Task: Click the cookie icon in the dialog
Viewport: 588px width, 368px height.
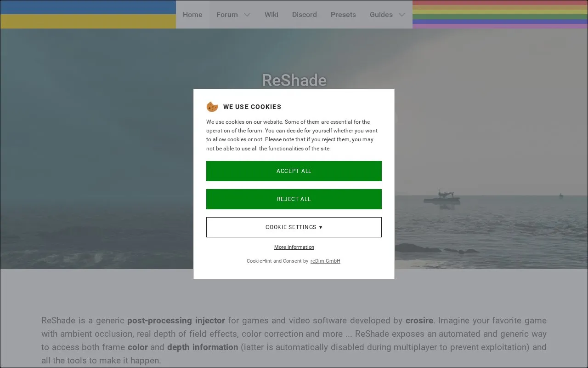Action: point(212,107)
